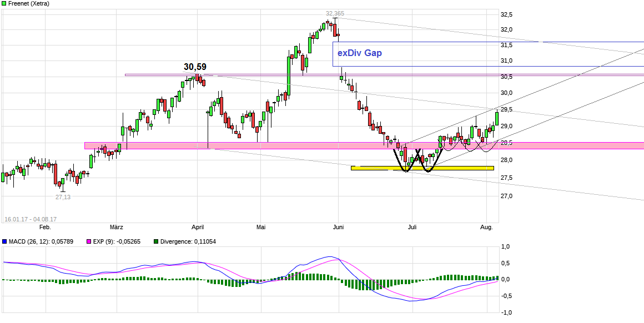Click the '-1,0' MACD axis value
Image resolution: width=644 pixels, height=323 pixels.
tap(505, 313)
